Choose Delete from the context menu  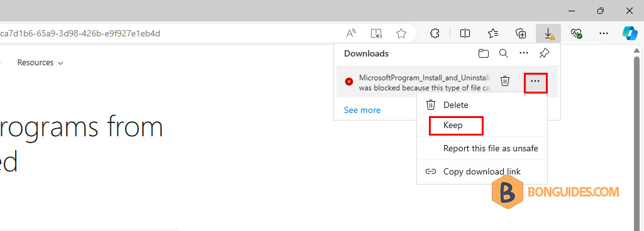pos(482,105)
